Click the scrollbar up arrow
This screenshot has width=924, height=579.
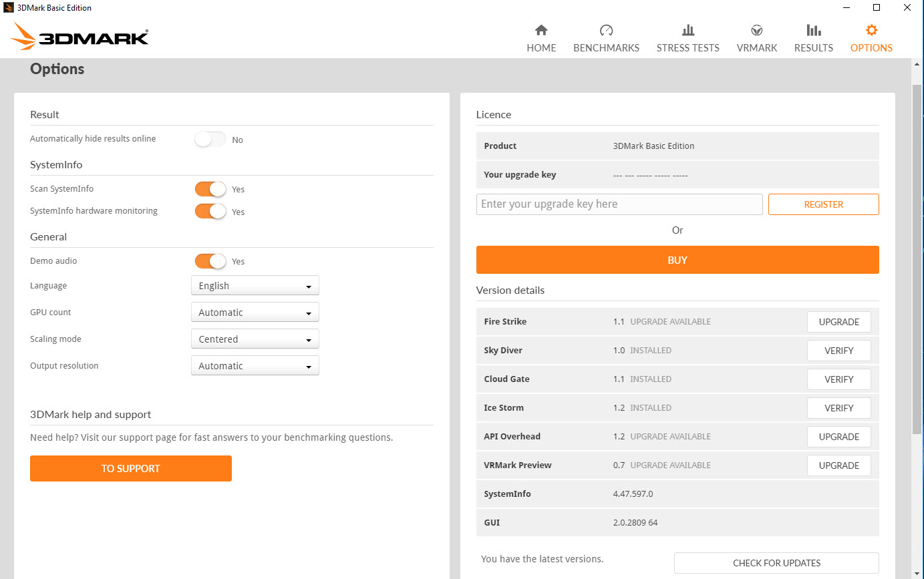pos(917,63)
